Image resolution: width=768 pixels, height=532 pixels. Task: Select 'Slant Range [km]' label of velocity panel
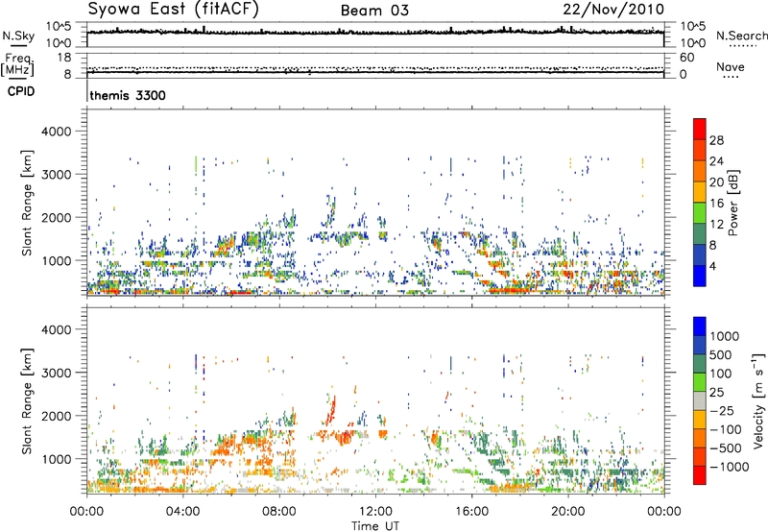click(27, 400)
